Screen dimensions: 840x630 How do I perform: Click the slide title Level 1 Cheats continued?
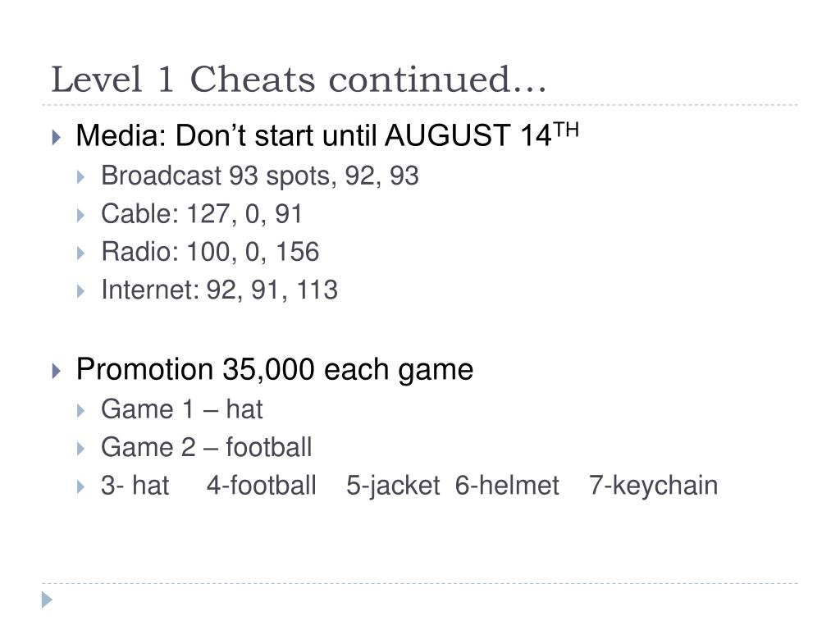[x=299, y=80]
